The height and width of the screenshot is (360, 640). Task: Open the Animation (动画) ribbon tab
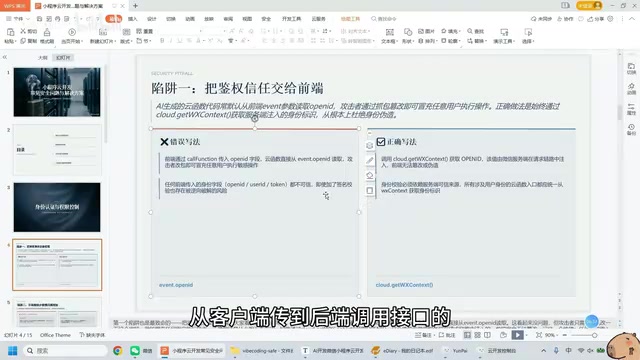[x=190, y=19]
